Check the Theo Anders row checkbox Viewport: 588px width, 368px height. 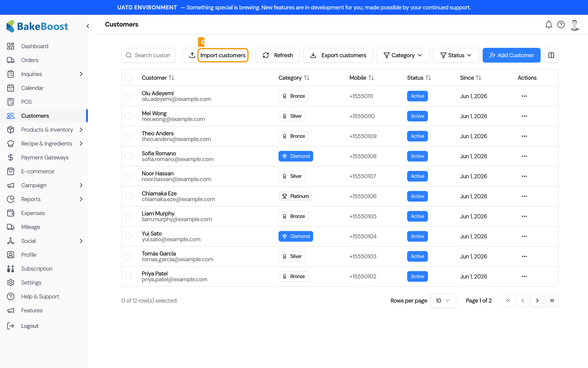128,136
